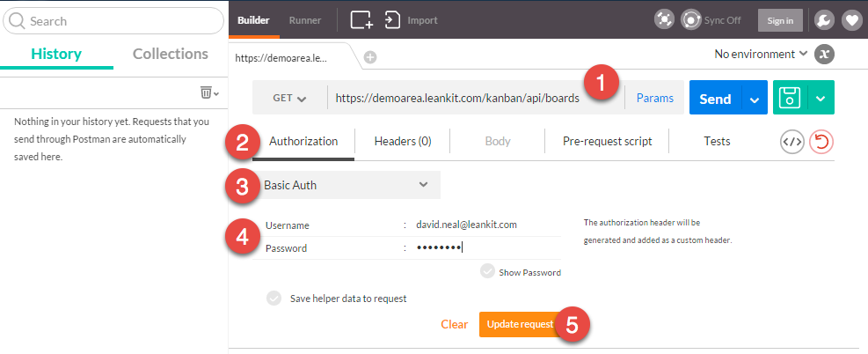Toggle the Show Password checkbox
This screenshot has height=354, width=868.
click(488, 271)
